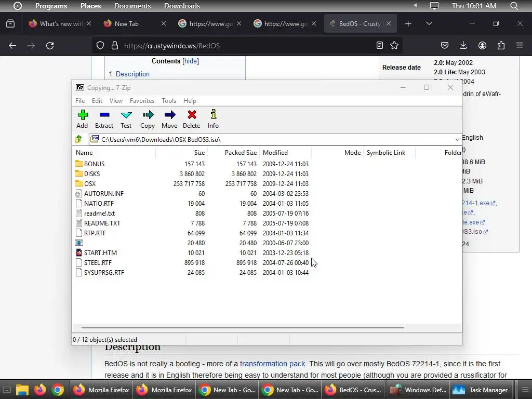This screenshot has width=532, height=399.
Task: Switch to Task Manager in the taskbar
Action: 482,390
